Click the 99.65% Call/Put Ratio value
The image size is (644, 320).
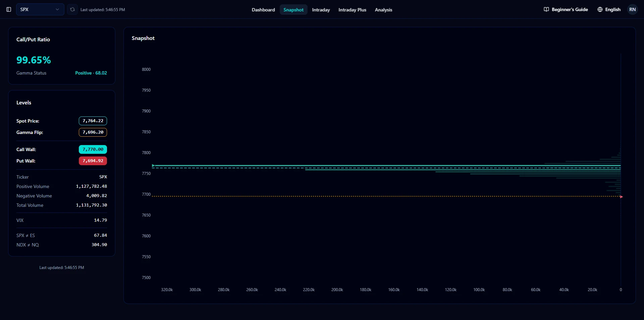tap(34, 60)
